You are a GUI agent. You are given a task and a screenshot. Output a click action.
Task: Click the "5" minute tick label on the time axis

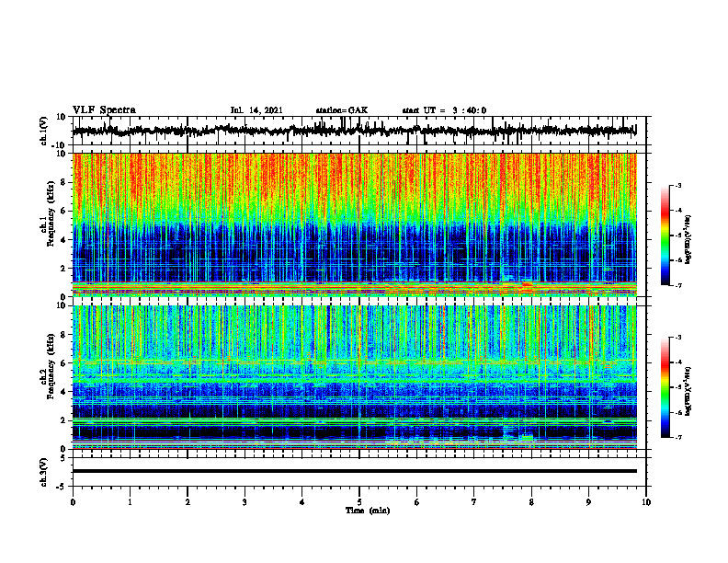(x=359, y=502)
